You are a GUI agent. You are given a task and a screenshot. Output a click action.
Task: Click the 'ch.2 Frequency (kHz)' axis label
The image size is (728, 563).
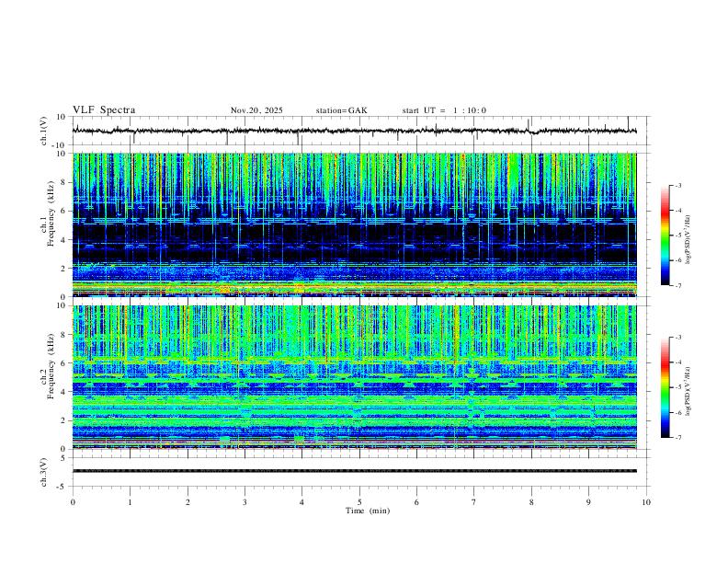(x=48, y=365)
